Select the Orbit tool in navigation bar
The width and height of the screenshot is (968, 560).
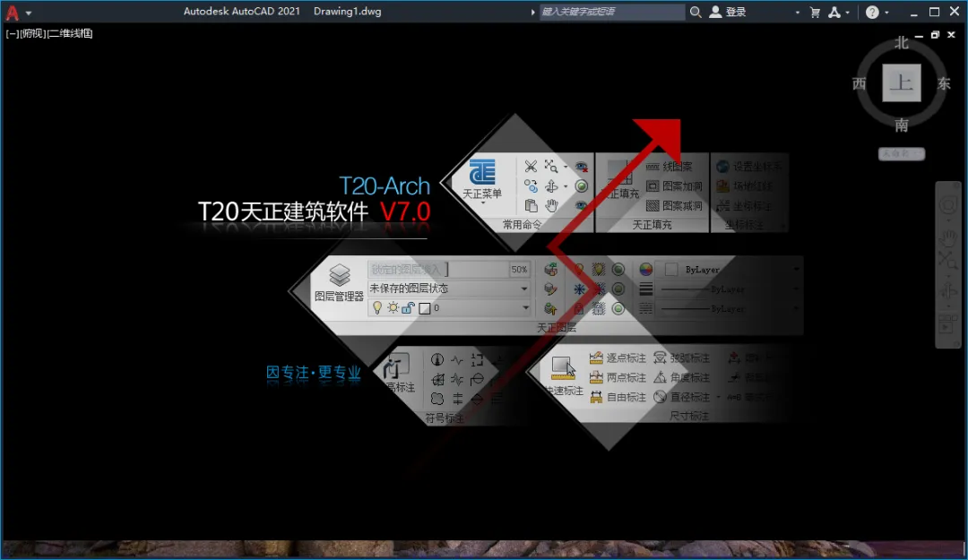click(x=948, y=291)
